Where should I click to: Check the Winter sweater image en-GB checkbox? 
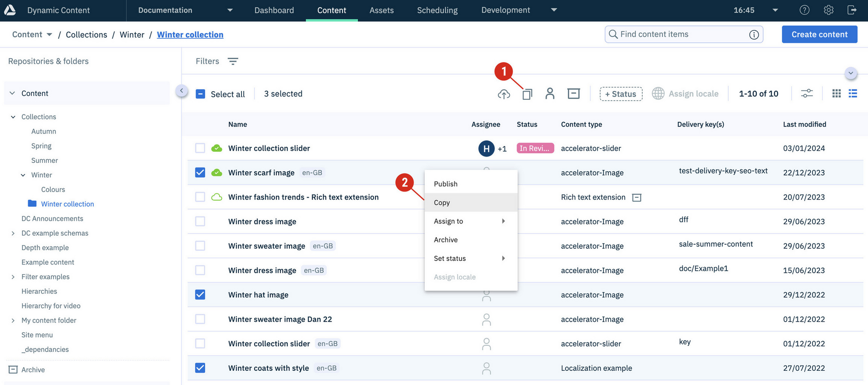200,246
